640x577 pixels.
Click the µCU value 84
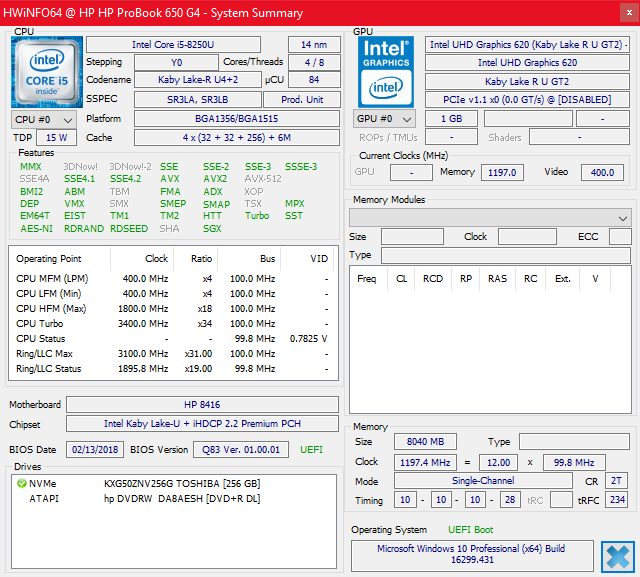(x=314, y=80)
